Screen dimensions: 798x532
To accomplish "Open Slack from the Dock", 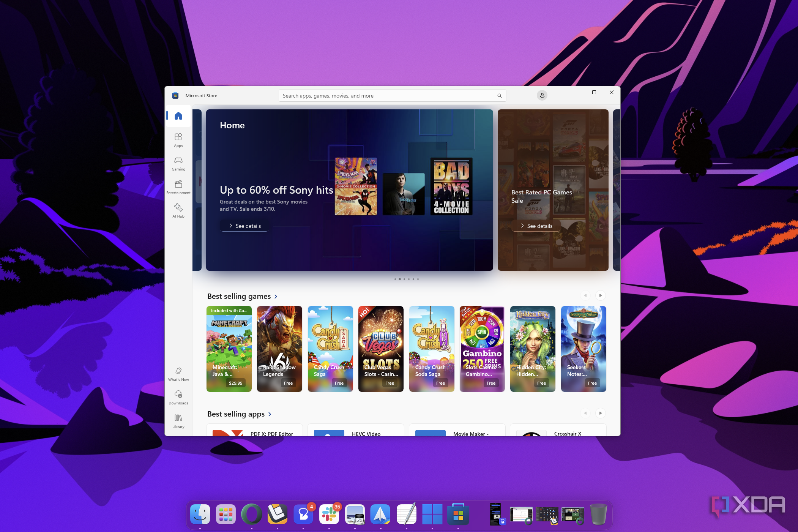I will click(329, 514).
